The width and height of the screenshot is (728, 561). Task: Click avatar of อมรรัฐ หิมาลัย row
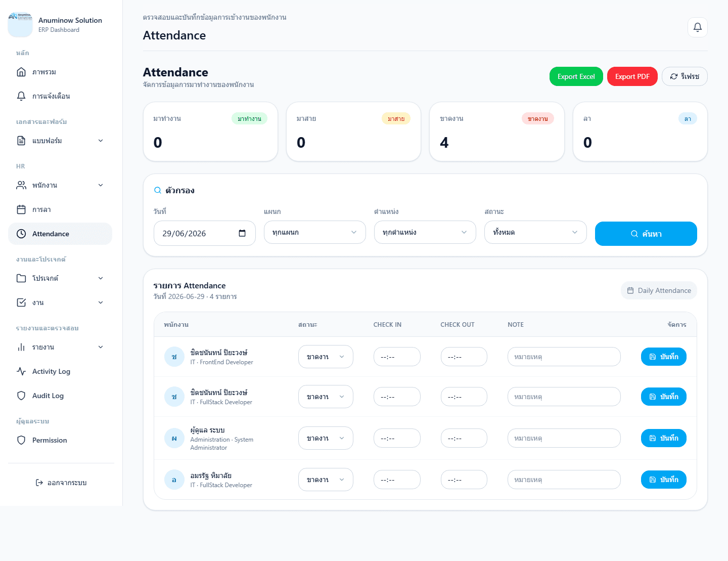pyautogui.click(x=174, y=480)
